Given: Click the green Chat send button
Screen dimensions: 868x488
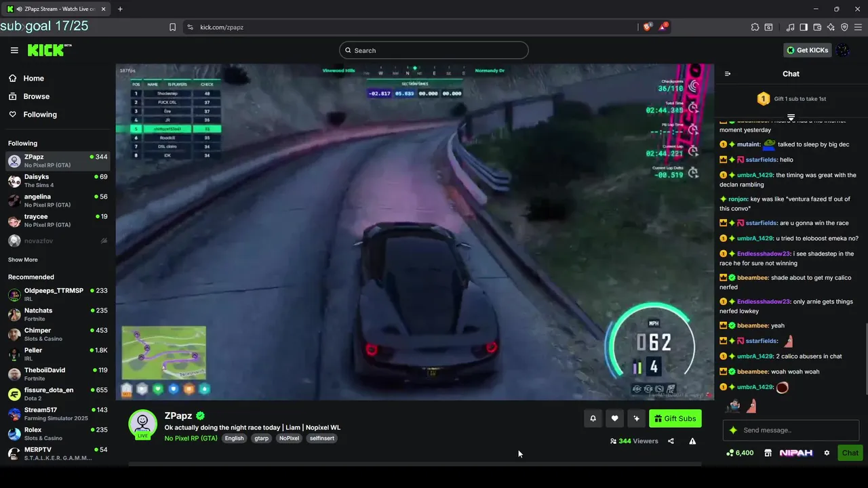Looking at the screenshot, I should click(x=850, y=453).
